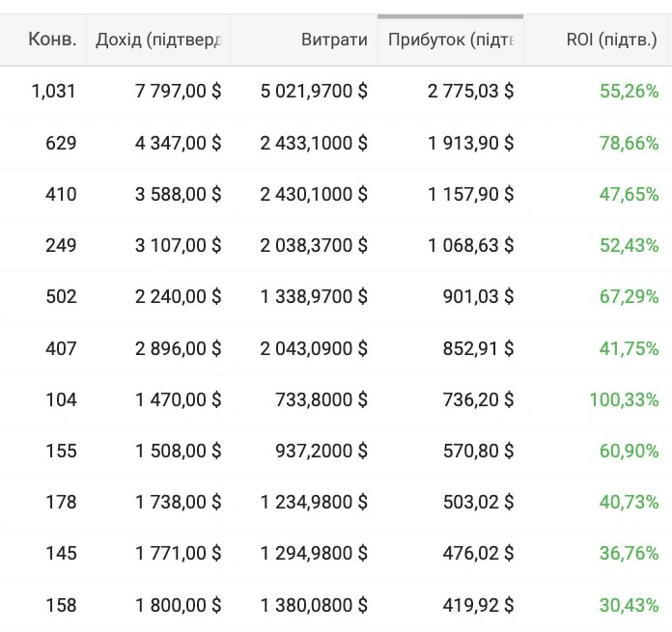Select conversions value 1,031
The width and height of the screenshot is (672, 632).
[x=53, y=92]
